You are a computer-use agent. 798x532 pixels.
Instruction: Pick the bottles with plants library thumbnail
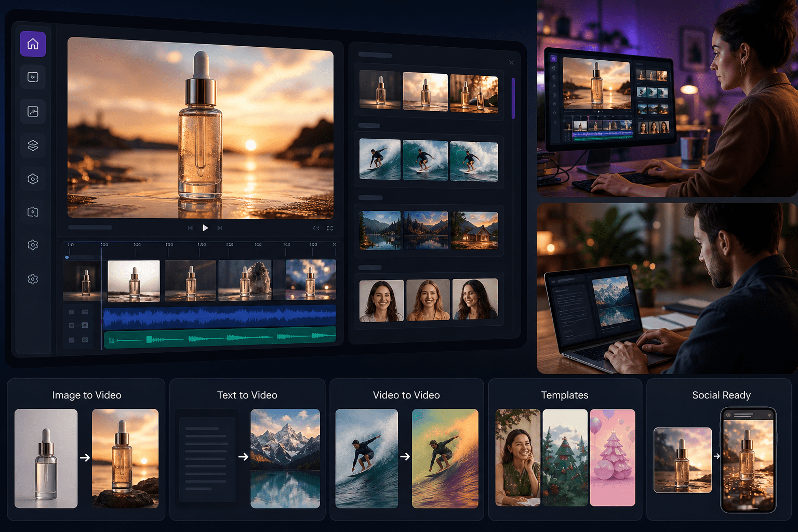[x=474, y=94]
